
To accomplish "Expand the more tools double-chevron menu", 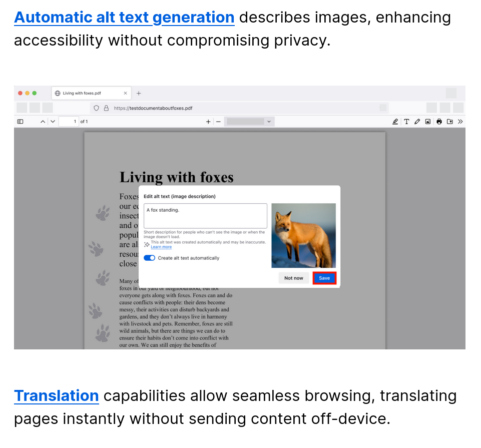I will click(460, 122).
